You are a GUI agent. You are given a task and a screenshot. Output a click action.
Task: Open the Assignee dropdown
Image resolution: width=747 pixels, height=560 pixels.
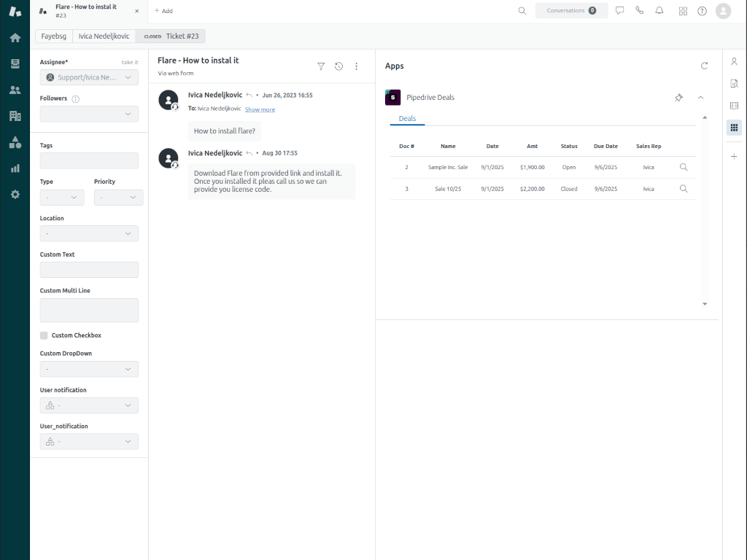coord(88,77)
